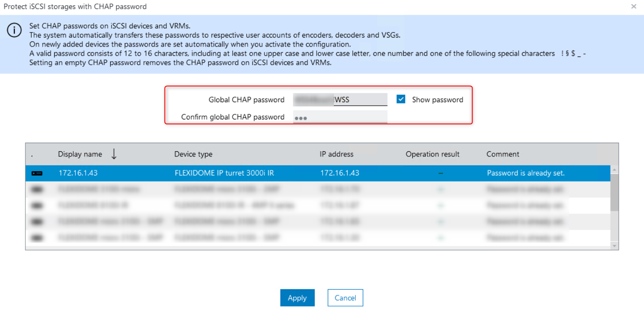Select the FLEXIDOME IP turret 3000i IR cell
The image size is (644, 322).
(x=224, y=173)
